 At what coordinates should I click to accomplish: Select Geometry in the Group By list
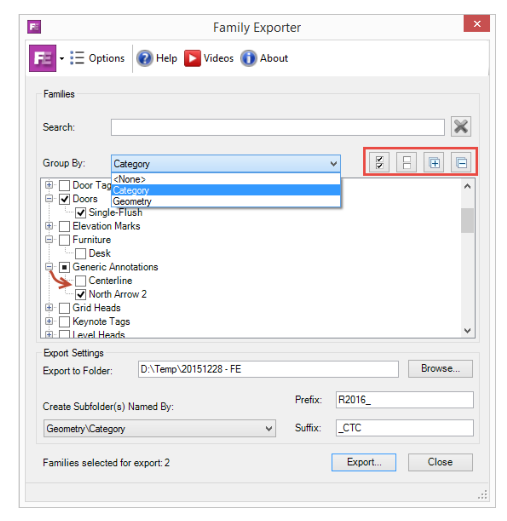(x=226, y=201)
